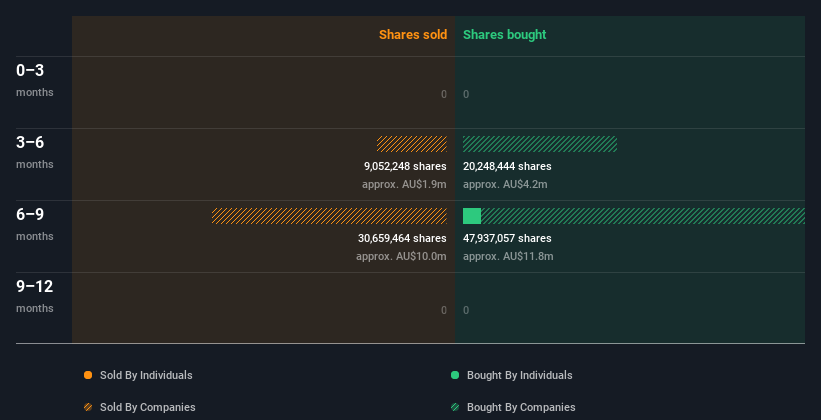The height and width of the screenshot is (420, 821).
Task: Click approx. AU$11.8m text
Action: coord(508,257)
